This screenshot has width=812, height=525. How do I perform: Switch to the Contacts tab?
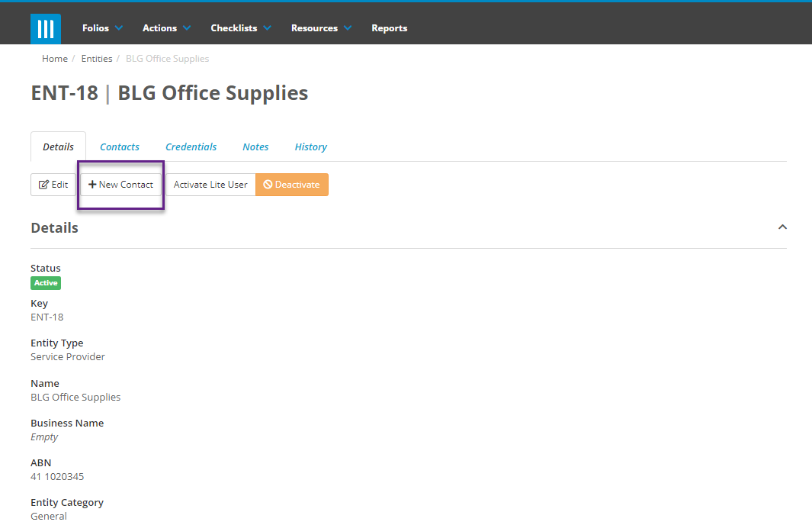pyautogui.click(x=120, y=147)
